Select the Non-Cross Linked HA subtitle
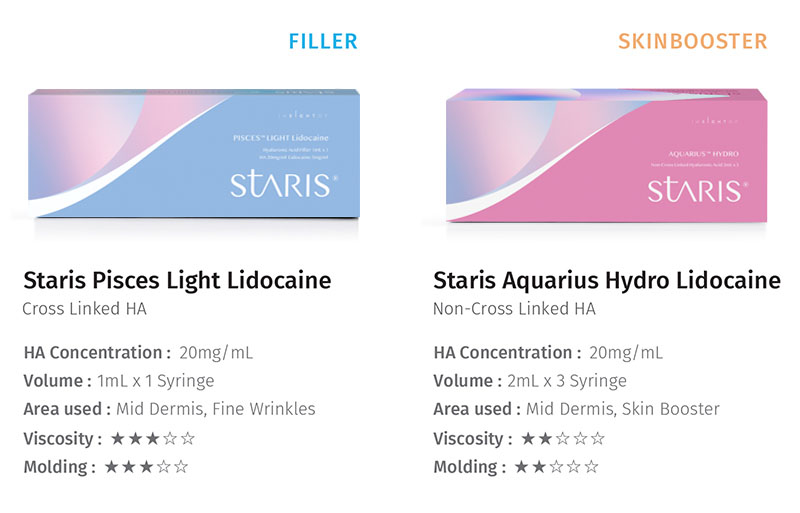 [x=514, y=309]
